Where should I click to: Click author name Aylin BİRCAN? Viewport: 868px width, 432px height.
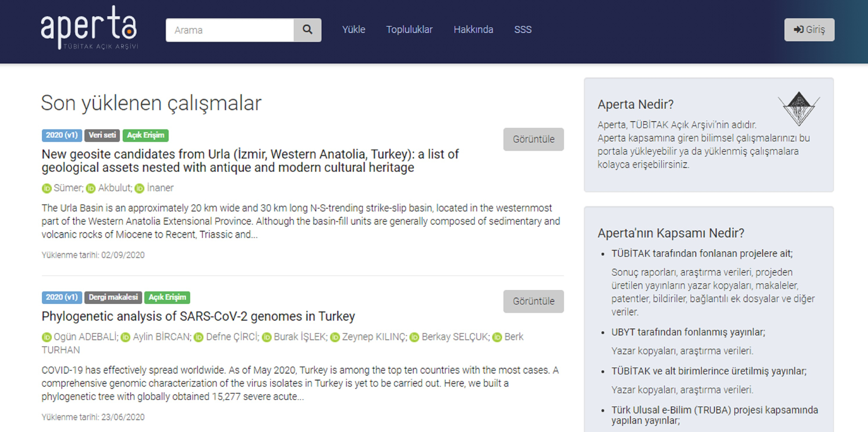click(x=162, y=337)
